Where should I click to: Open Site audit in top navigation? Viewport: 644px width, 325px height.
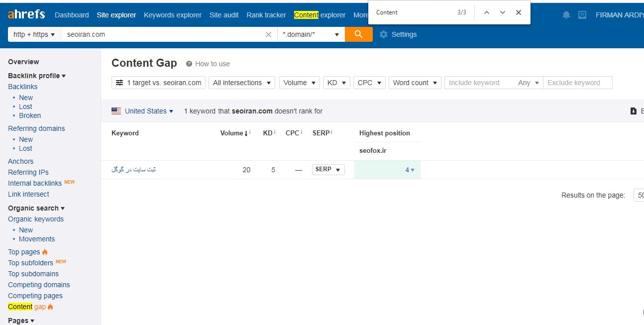(x=224, y=15)
